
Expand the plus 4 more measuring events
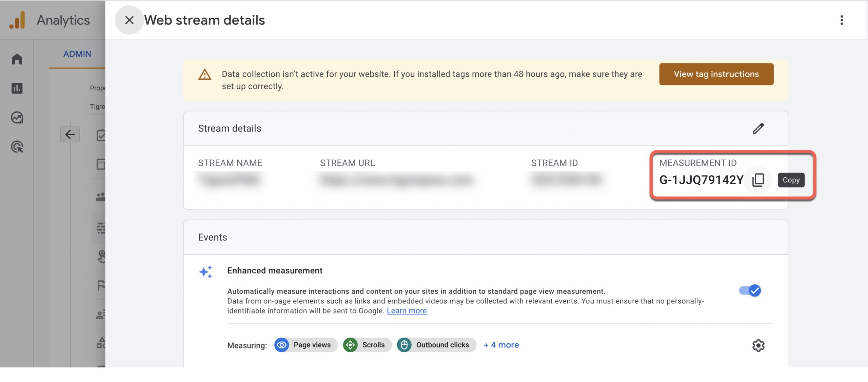click(501, 344)
